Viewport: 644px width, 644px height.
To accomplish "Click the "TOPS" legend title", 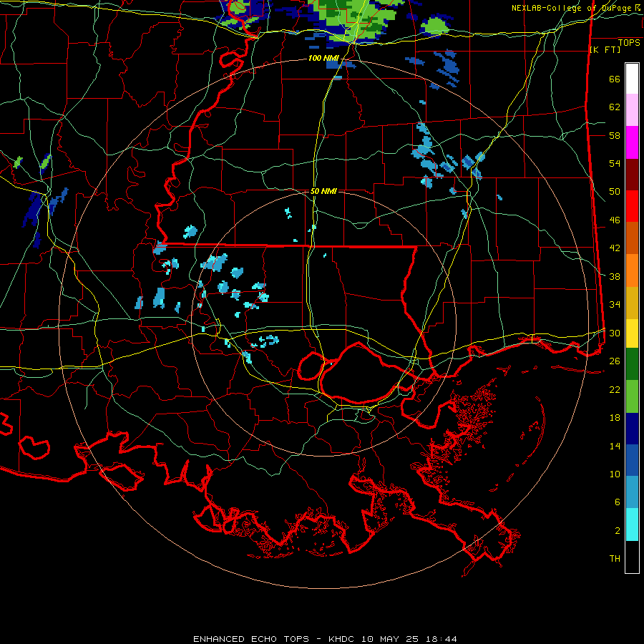I will point(629,43).
